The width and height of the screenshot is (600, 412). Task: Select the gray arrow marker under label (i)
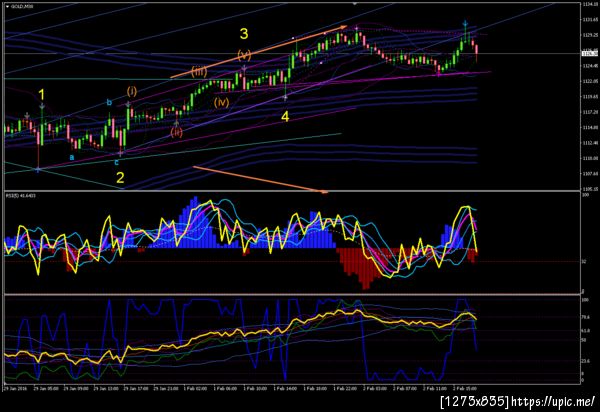pos(128,103)
